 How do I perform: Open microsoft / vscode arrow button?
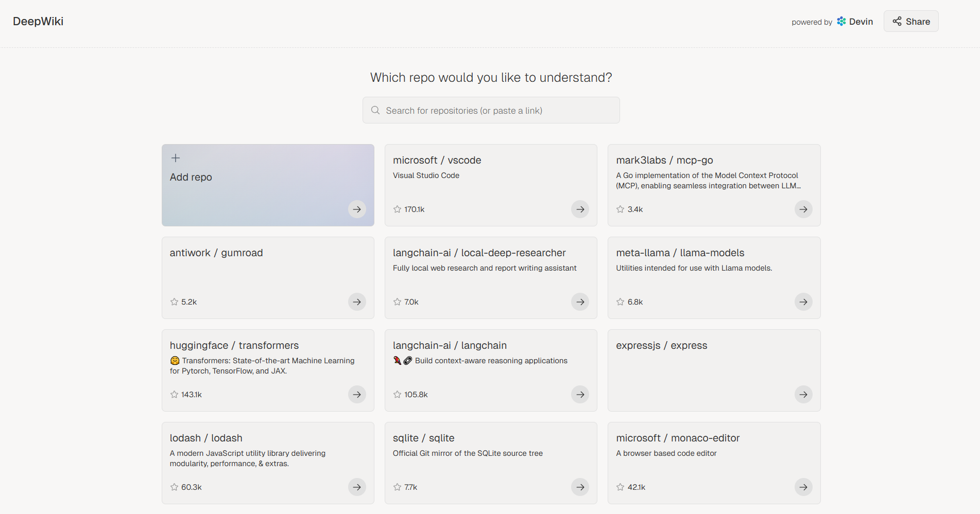click(580, 209)
